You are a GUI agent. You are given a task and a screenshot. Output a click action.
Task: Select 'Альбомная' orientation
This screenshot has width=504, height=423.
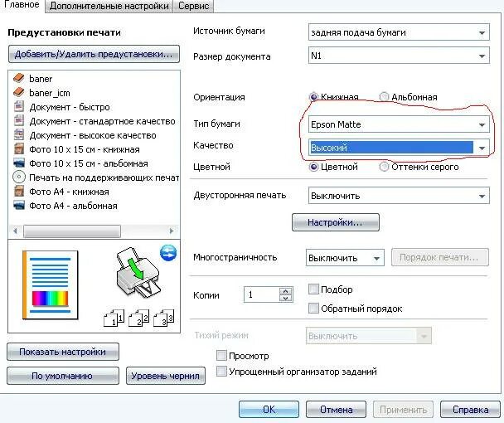(x=384, y=97)
